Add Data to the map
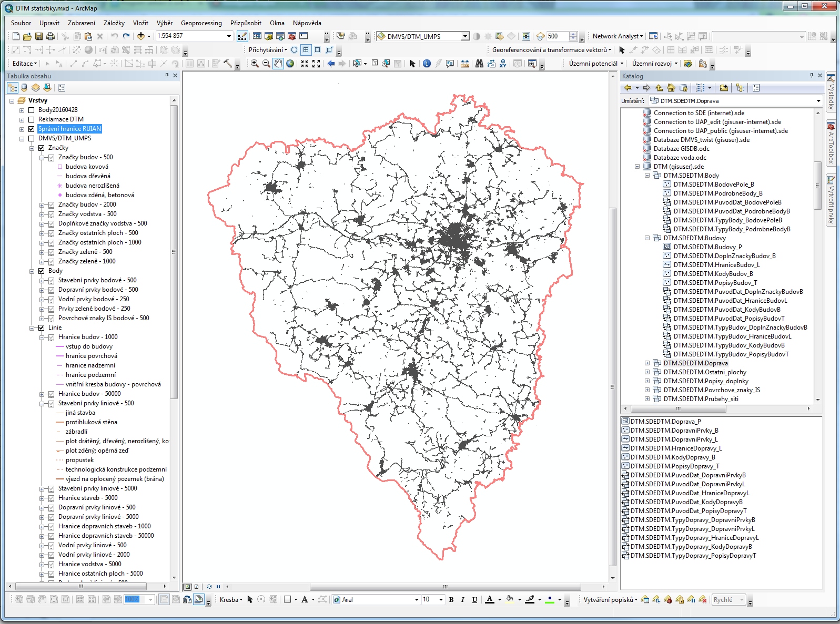840x624 pixels. click(140, 36)
